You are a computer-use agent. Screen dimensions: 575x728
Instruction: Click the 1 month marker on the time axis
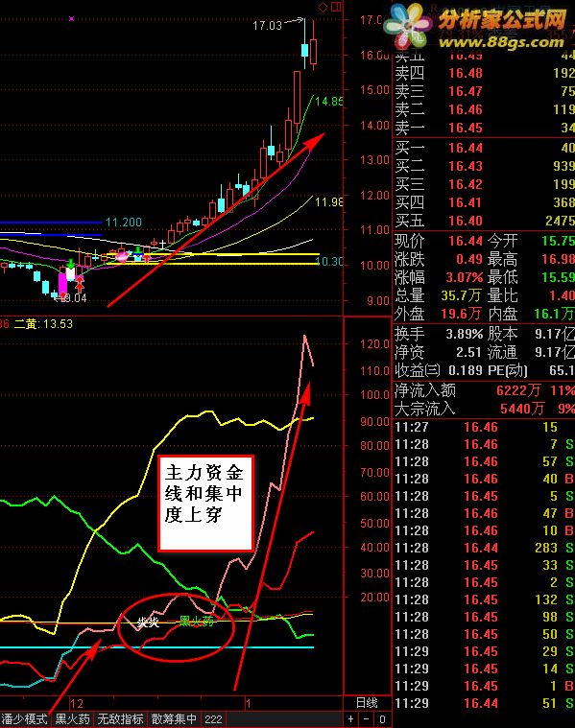pos(248,703)
